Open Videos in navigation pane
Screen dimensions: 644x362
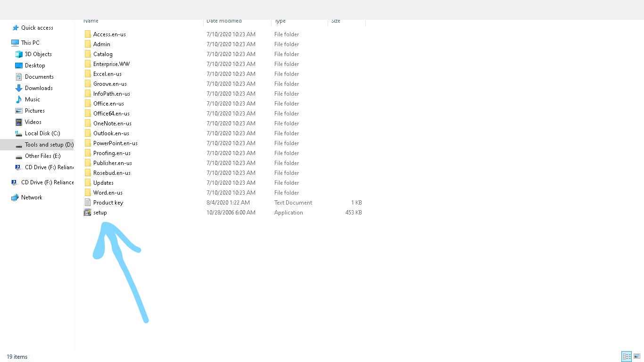[33, 122]
